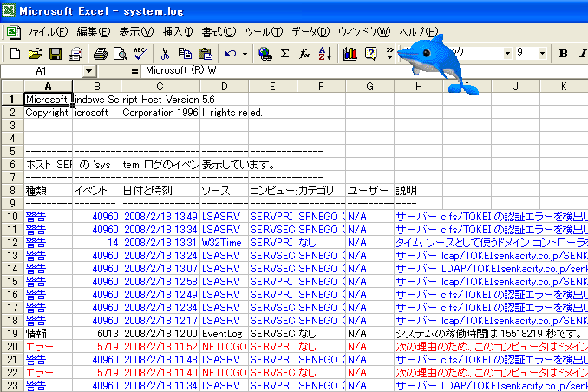Select cell D20 NETLOGO
Screen dimensions: 588x392
point(224,347)
